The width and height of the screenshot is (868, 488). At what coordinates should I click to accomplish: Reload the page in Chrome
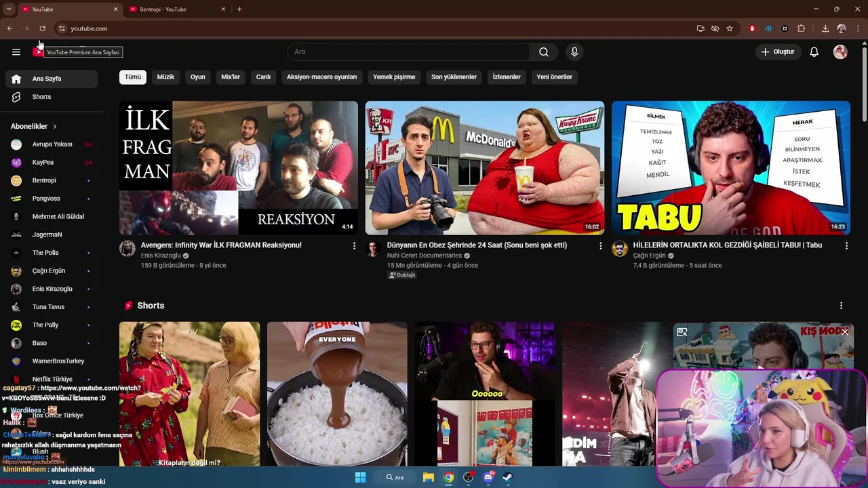pos(42,28)
